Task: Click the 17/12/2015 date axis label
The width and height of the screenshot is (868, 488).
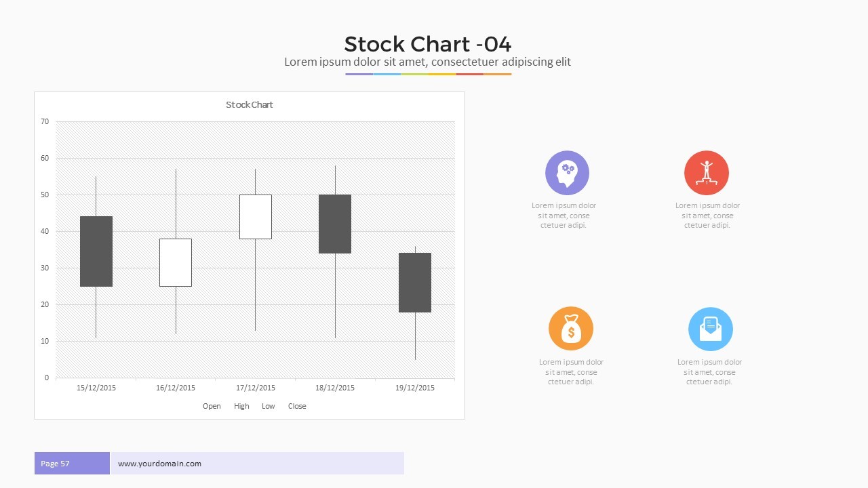Action: 256,388
